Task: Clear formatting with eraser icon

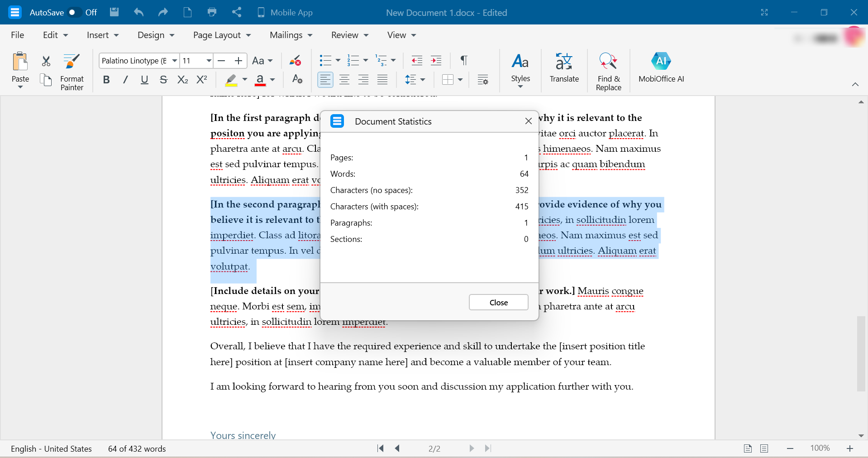Action: [295, 61]
